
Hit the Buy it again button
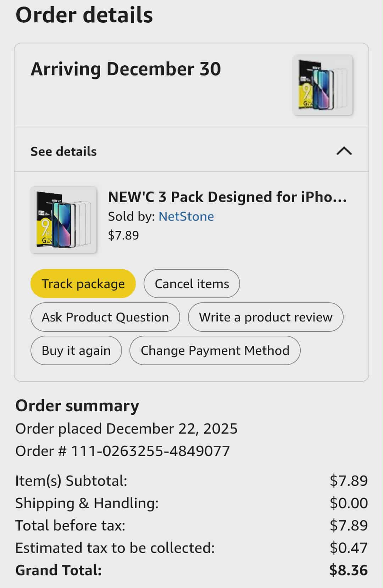76,351
